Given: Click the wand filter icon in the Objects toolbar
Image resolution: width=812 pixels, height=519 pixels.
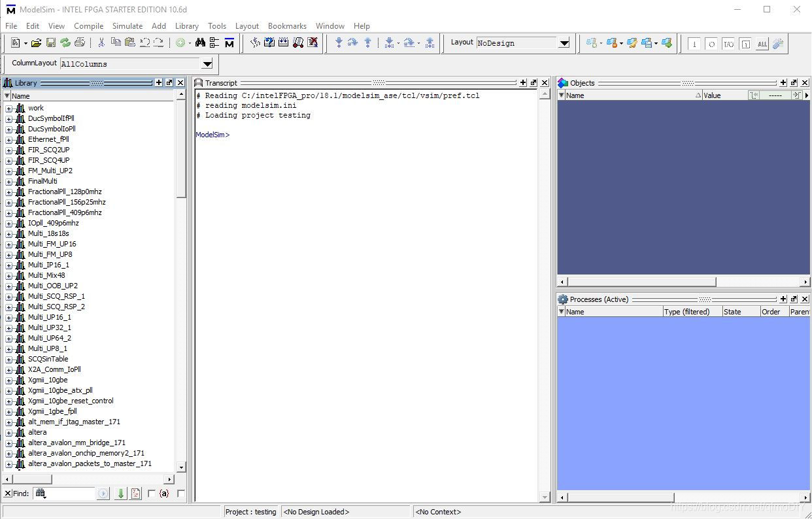Looking at the screenshot, I should (777, 44).
